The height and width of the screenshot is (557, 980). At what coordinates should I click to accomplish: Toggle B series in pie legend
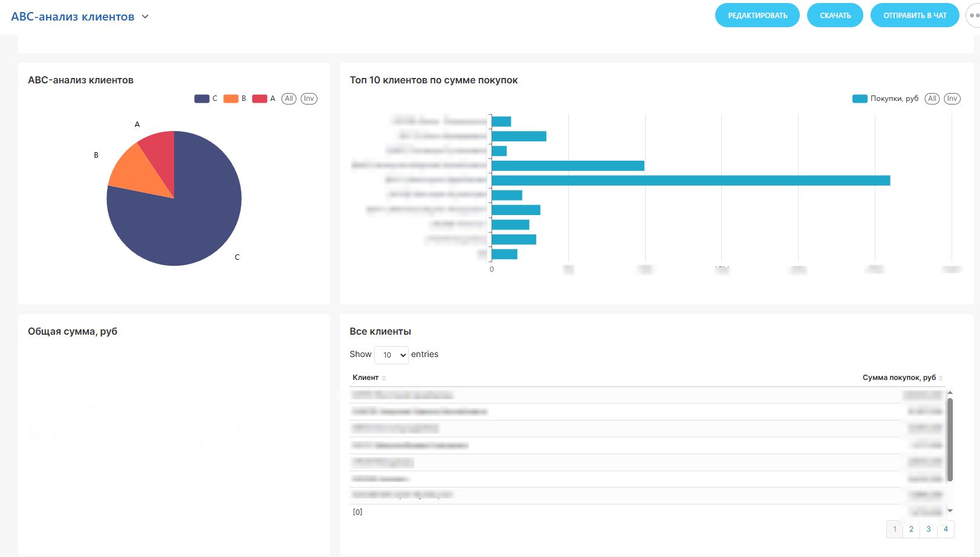235,98
